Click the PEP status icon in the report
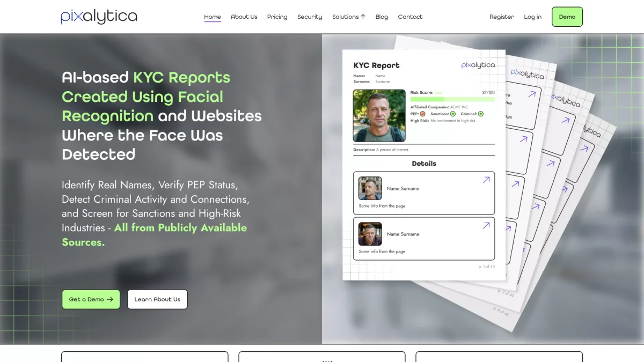The image size is (644, 362). coord(422,114)
